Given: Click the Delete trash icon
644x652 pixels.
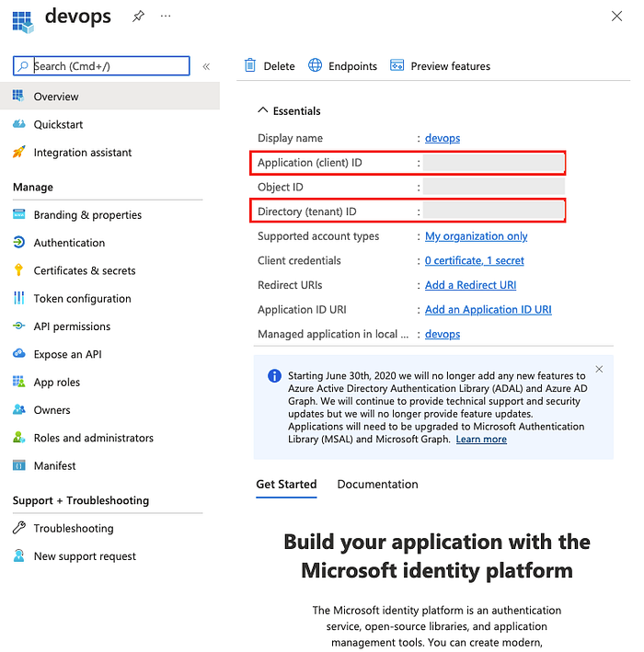Looking at the screenshot, I should pos(250,65).
